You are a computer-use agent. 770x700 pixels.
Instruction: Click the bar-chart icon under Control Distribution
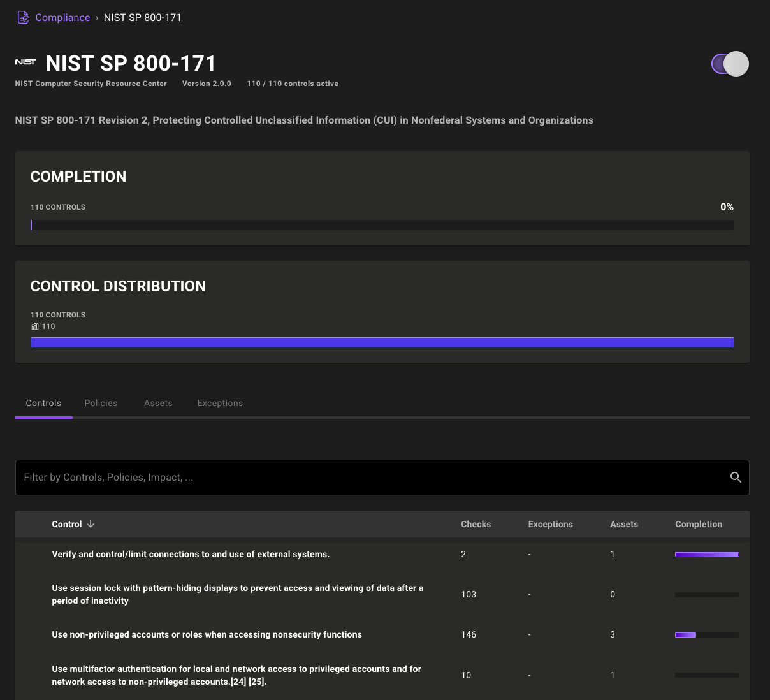[36, 326]
